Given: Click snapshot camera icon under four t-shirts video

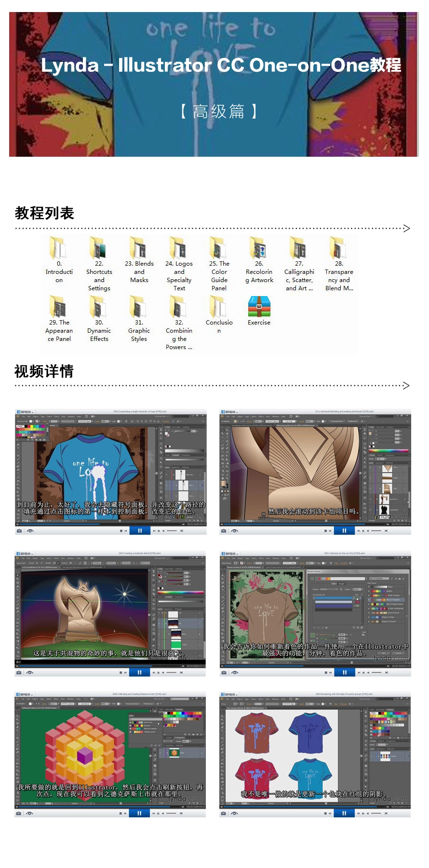Looking at the screenshot, I should pyautogui.click(x=224, y=813).
